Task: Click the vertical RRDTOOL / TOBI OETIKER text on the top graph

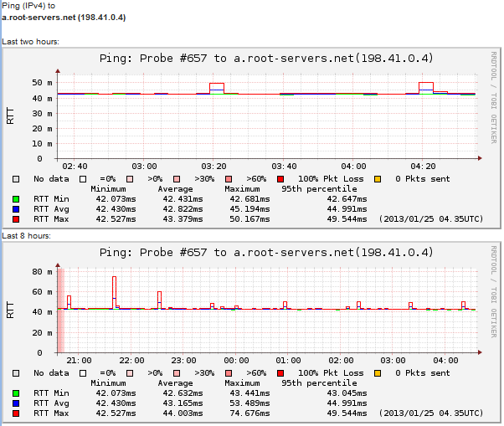Action: pyautogui.click(x=491, y=96)
